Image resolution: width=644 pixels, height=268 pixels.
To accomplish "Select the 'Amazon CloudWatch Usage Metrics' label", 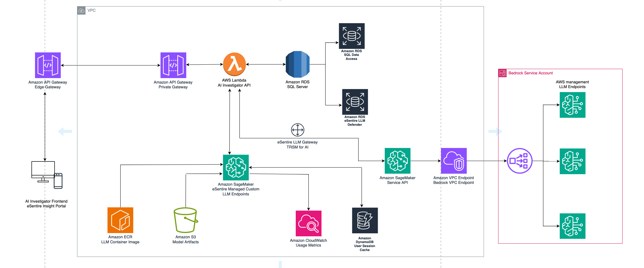I will [x=308, y=243].
